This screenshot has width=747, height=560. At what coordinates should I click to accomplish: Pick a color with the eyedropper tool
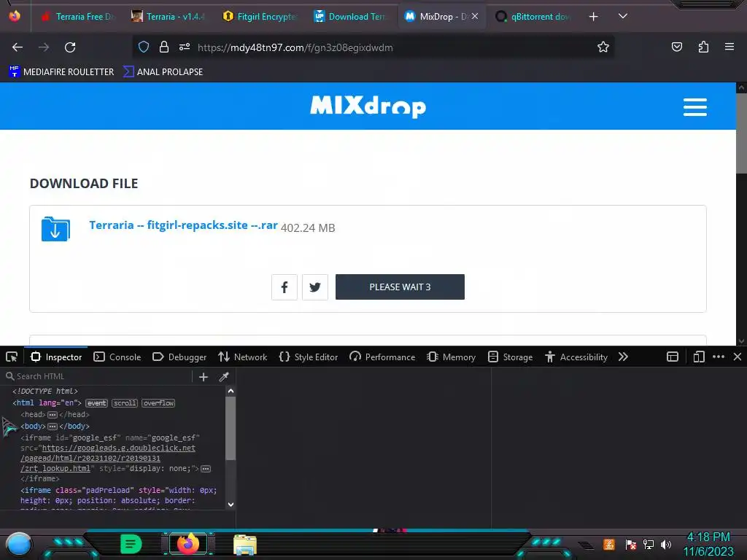[x=224, y=377]
